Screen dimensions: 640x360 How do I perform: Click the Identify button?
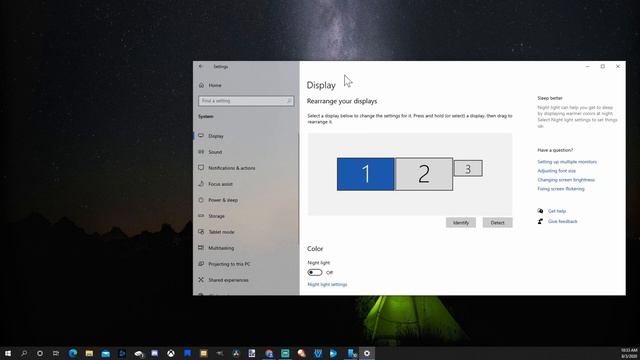coord(461,222)
